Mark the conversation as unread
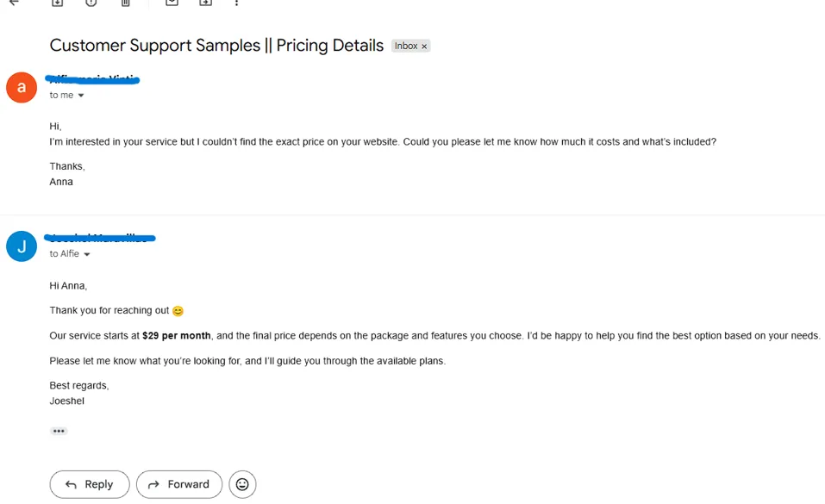The image size is (825, 504). click(x=172, y=3)
